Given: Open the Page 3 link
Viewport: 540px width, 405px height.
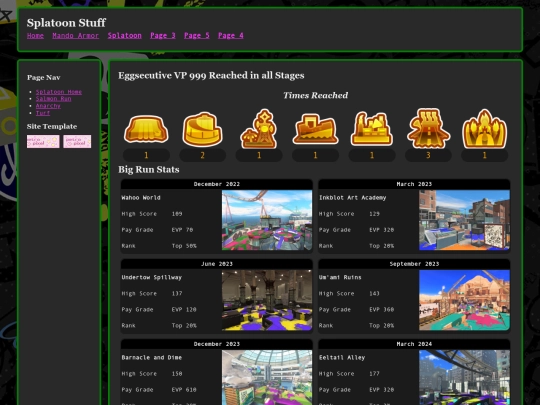Looking at the screenshot, I should pyautogui.click(x=163, y=35).
